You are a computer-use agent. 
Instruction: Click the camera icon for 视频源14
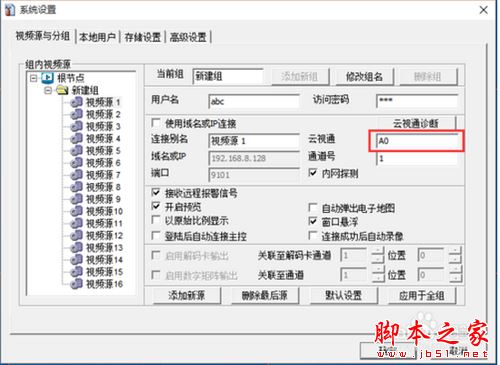[76, 259]
